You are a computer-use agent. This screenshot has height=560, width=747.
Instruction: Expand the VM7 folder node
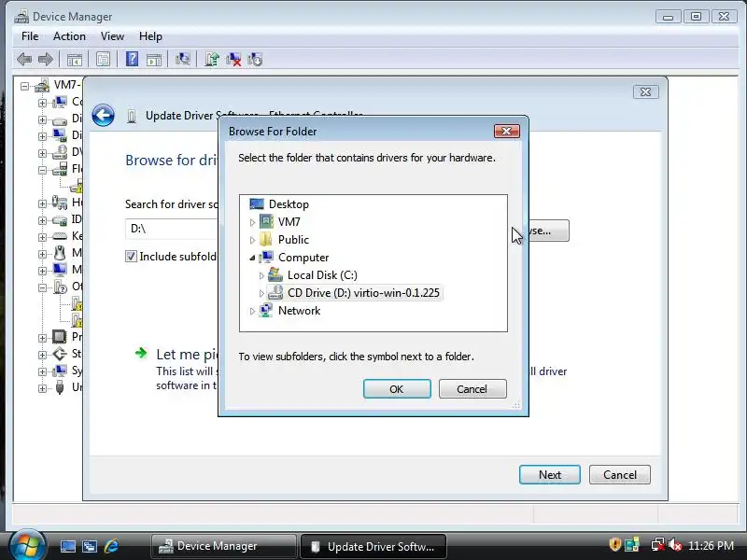252,222
